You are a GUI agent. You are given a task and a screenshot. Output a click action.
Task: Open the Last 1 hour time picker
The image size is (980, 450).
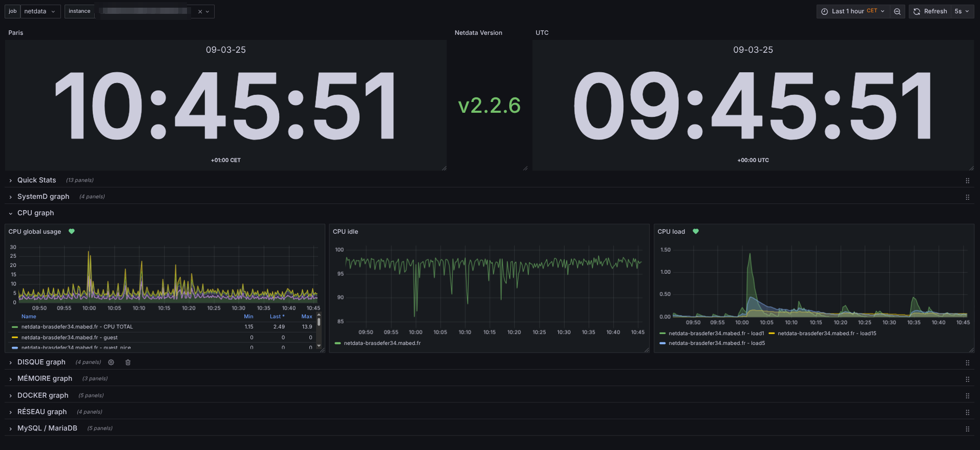[x=852, y=11]
